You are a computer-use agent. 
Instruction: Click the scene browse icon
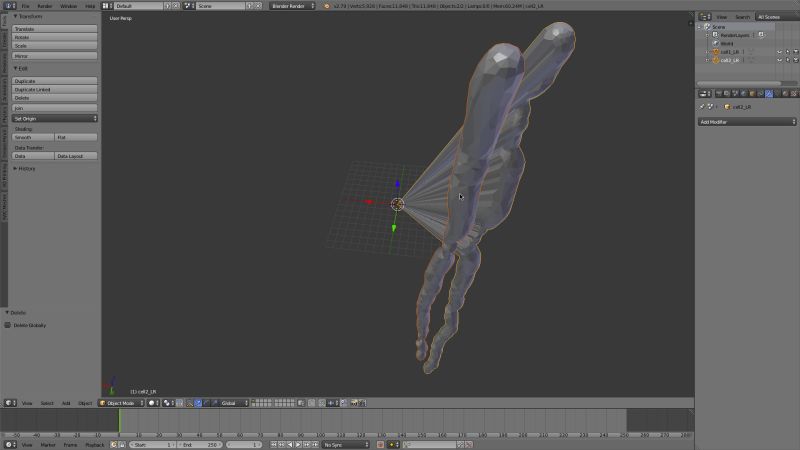(189, 6)
